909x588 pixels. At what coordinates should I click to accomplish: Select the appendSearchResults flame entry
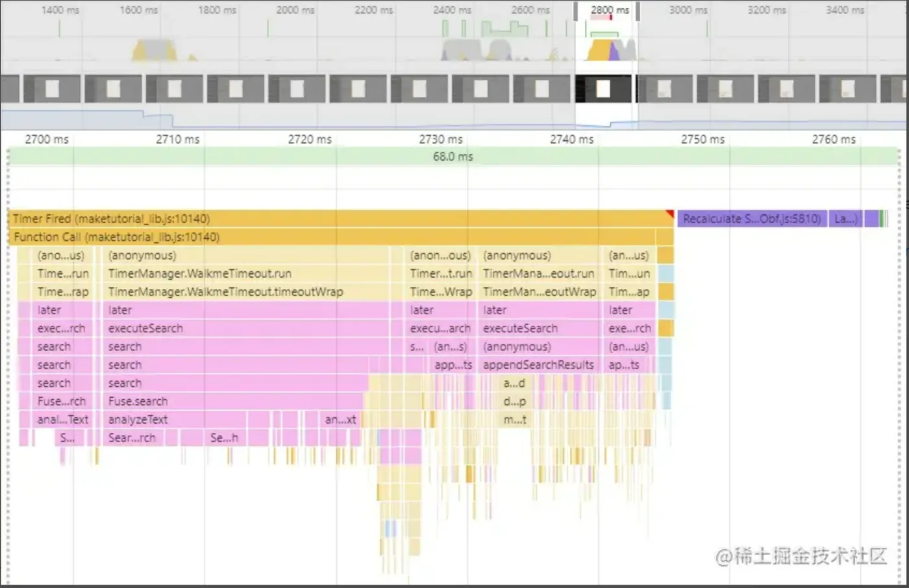pos(539,365)
